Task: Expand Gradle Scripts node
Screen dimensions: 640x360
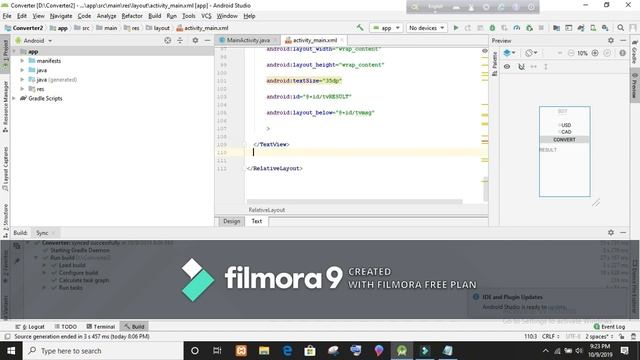Action: (x=14, y=98)
